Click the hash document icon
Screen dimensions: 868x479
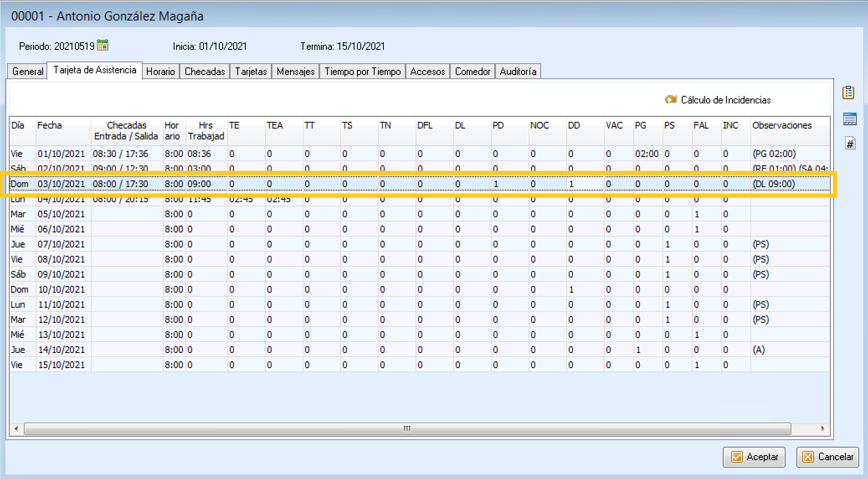850,144
